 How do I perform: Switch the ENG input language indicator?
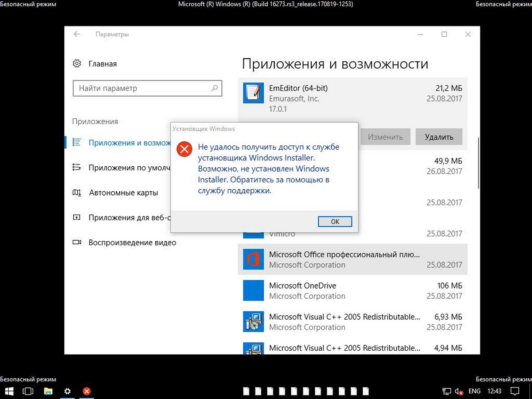tap(474, 391)
